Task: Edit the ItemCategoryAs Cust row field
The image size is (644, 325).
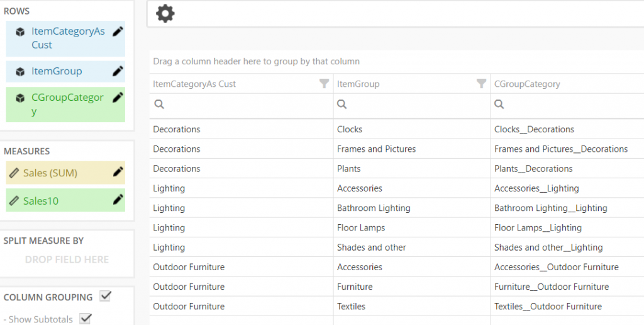Action: [118, 31]
